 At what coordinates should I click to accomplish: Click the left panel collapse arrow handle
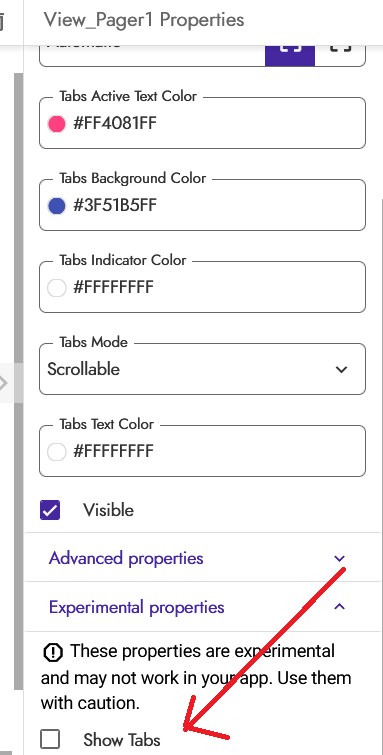coord(6,383)
